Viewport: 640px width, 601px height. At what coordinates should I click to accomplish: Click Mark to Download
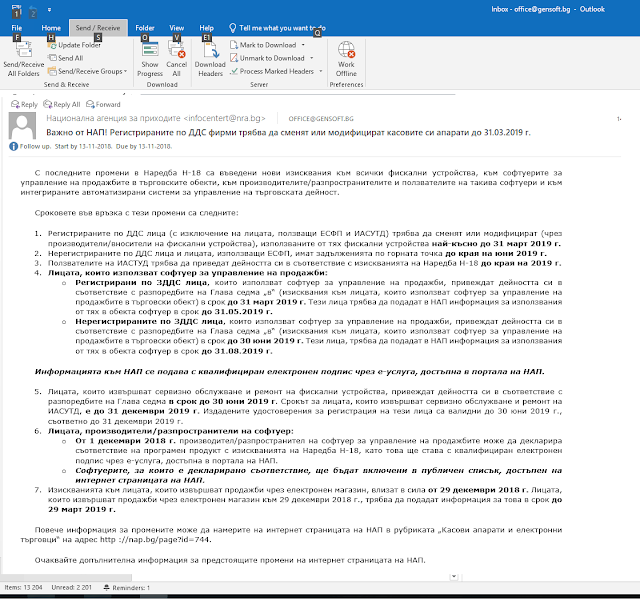[263, 45]
